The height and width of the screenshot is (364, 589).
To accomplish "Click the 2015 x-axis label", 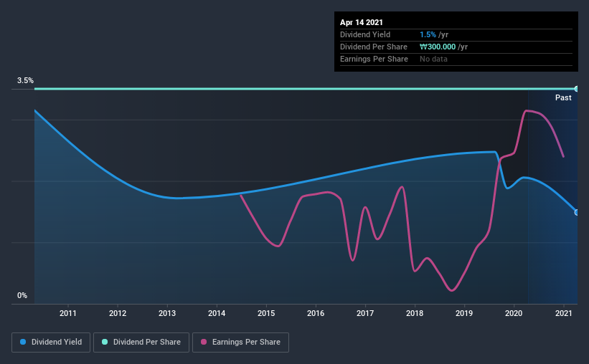I will tap(266, 313).
